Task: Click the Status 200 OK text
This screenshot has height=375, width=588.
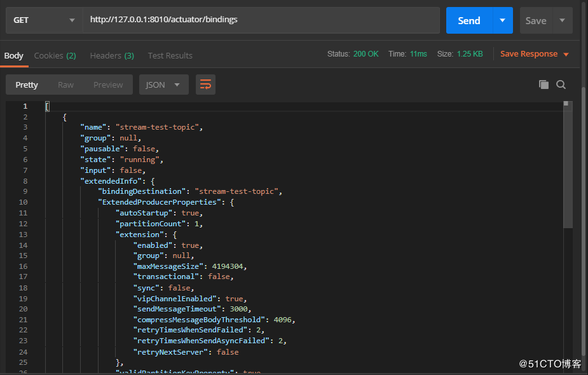Action: (353, 54)
